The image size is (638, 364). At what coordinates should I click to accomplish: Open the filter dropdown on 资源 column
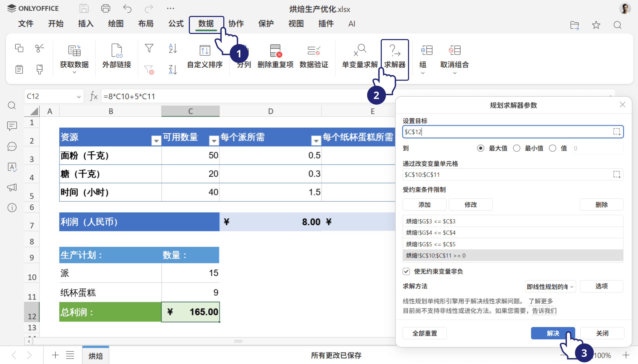(x=156, y=141)
